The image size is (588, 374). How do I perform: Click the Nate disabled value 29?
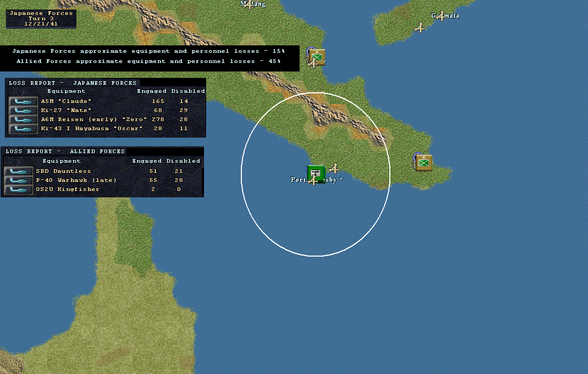(184, 110)
